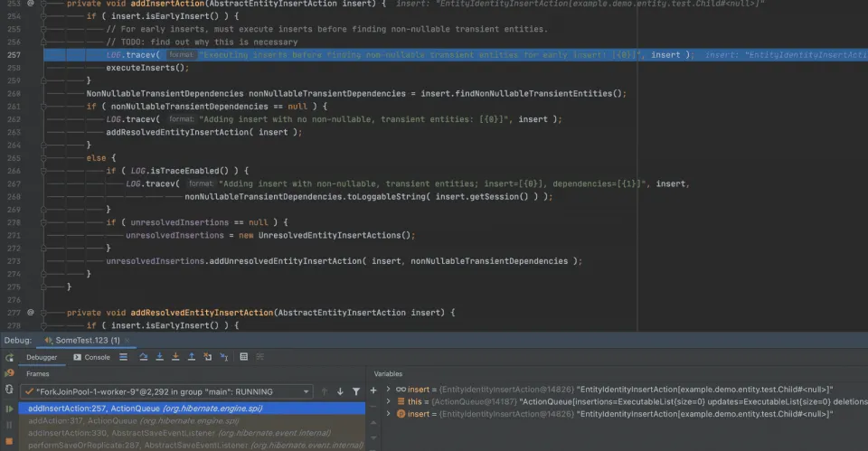Click the Step Out icon
Viewport: 868px width, 451px height.
click(x=192, y=357)
